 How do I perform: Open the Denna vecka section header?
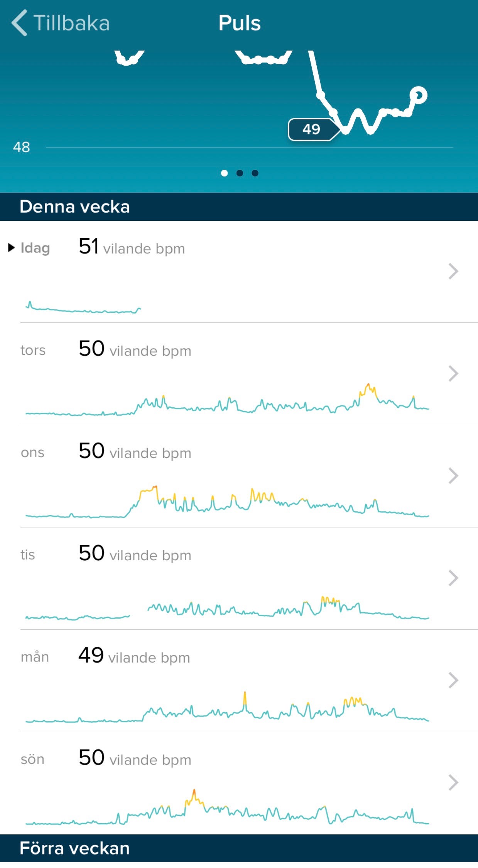click(x=74, y=207)
